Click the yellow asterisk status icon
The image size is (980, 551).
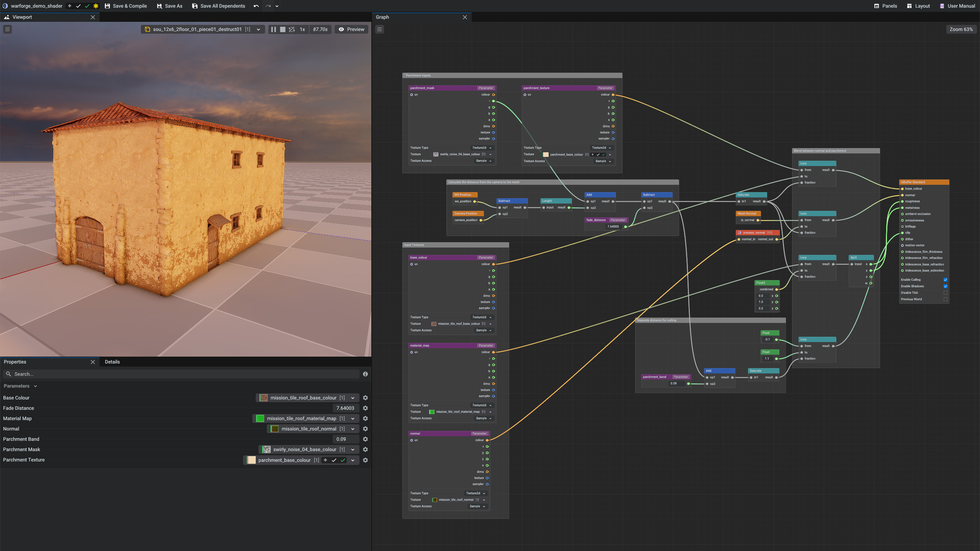pos(96,6)
